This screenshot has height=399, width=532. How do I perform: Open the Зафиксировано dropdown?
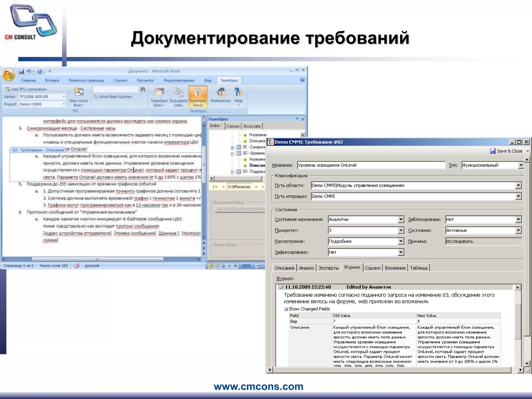401,252
